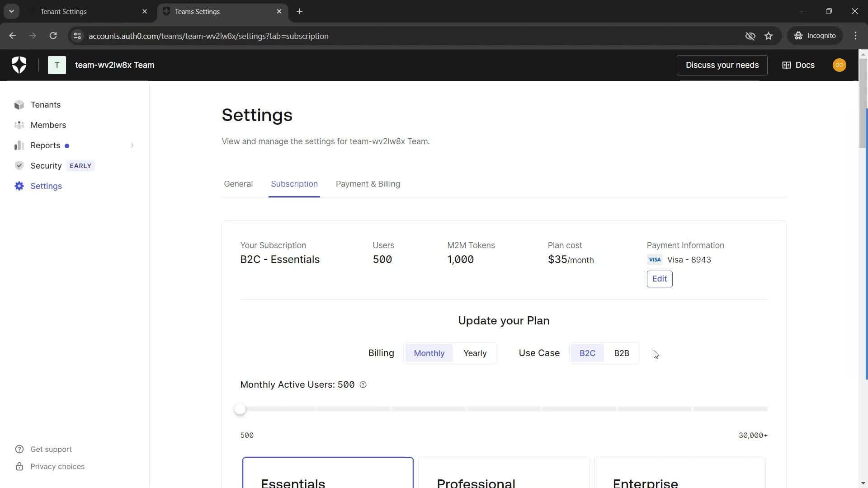Click the B2C - Essentials subscription name

click(x=280, y=260)
